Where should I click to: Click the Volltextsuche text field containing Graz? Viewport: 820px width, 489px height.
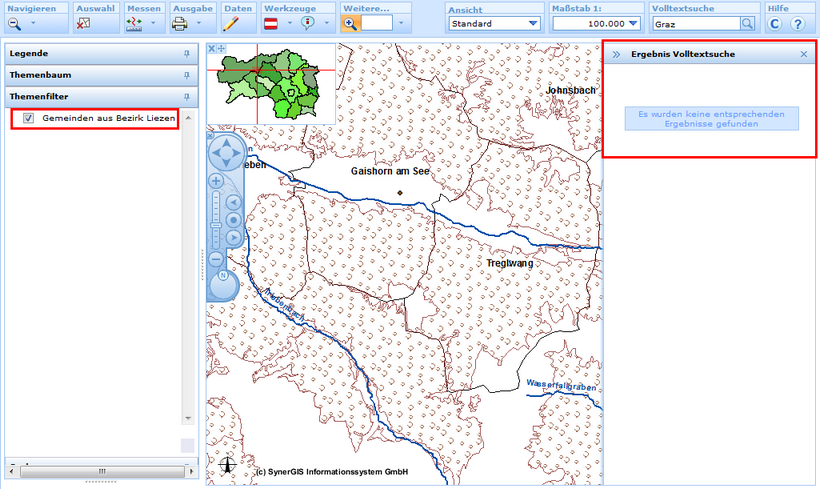695,23
